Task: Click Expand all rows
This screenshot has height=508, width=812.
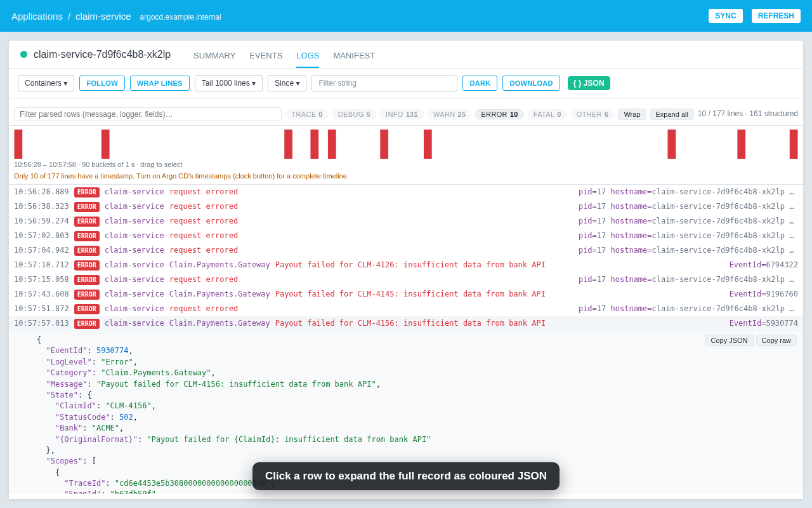Action: (x=672, y=114)
